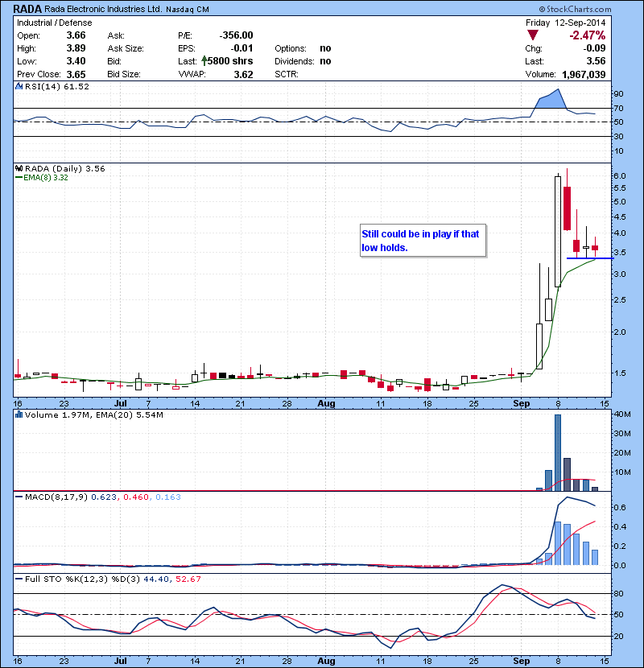Click the MACD signal value 0.460
Viewport: 644px width, 668px height.
(136, 497)
